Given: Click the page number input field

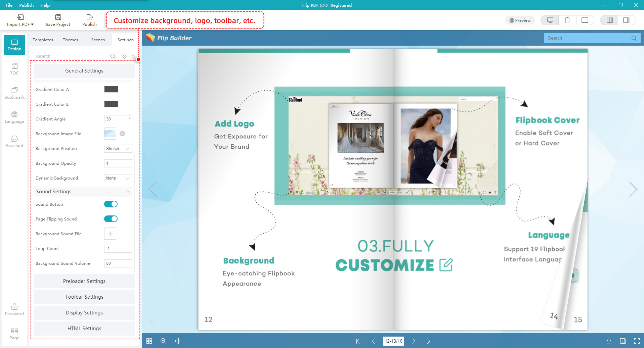Looking at the screenshot, I should coord(393,341).
